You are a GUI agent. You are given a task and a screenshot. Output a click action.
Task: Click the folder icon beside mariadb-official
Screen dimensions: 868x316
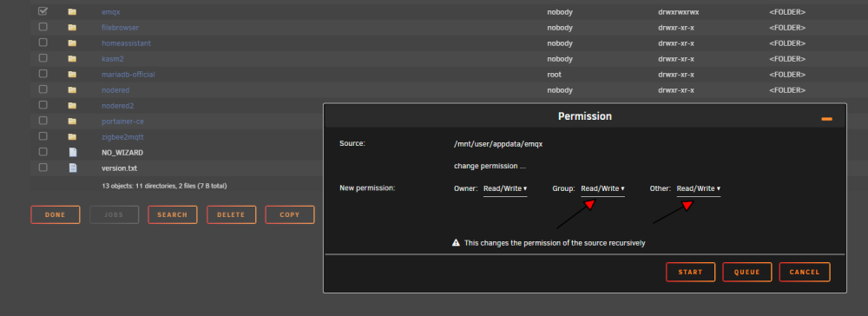(72, 74)
